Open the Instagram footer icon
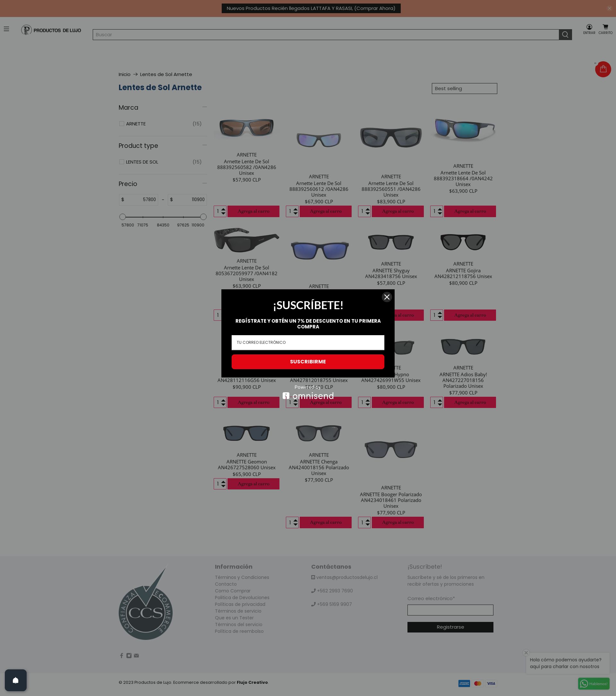Viewport: 616px width, 696px height. 129,656
